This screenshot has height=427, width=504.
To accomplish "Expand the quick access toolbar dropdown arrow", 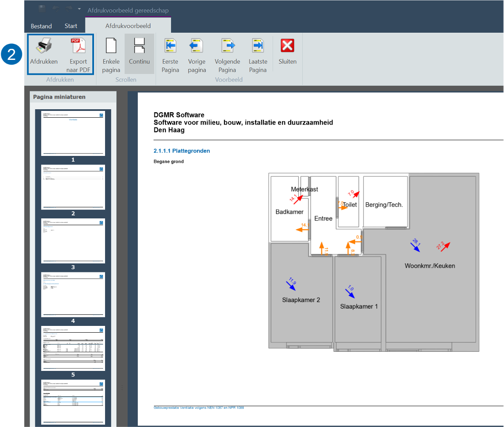I will tap(79, 8).
